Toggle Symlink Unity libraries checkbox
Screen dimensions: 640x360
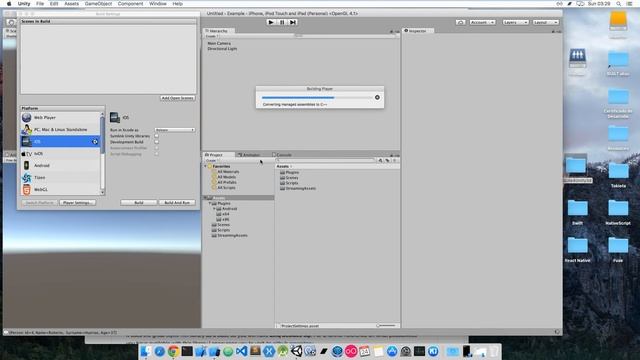click(x=156, y=136)
